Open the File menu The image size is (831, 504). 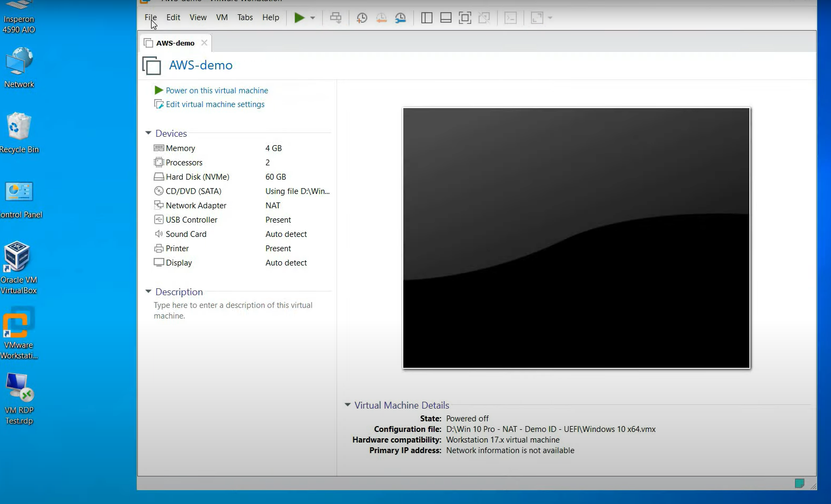(151, 17)
